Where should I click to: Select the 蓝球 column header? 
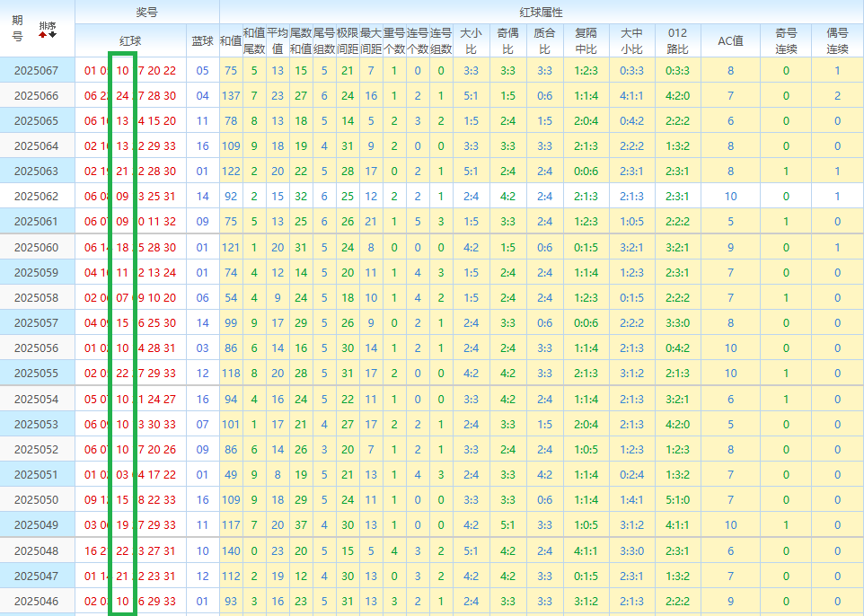coord(203,41)
